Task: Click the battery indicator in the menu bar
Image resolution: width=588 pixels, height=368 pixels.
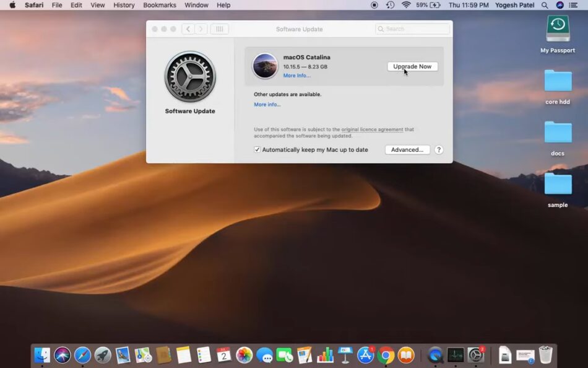Action: [427, 5]
